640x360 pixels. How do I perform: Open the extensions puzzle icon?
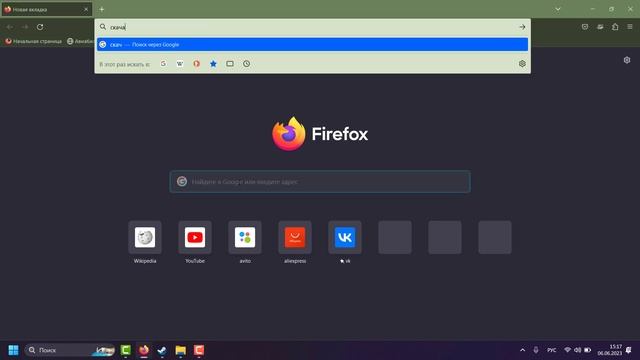(x=615, y=27)
